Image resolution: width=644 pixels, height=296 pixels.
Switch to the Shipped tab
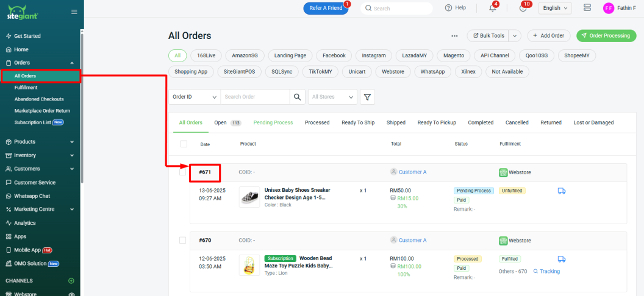click(396, 122)
